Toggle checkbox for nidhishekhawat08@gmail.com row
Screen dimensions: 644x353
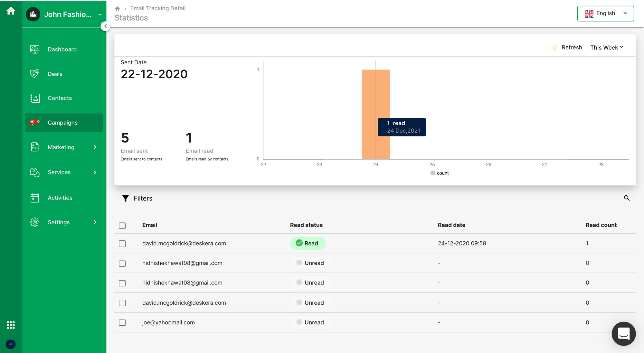tap(122, 263)
